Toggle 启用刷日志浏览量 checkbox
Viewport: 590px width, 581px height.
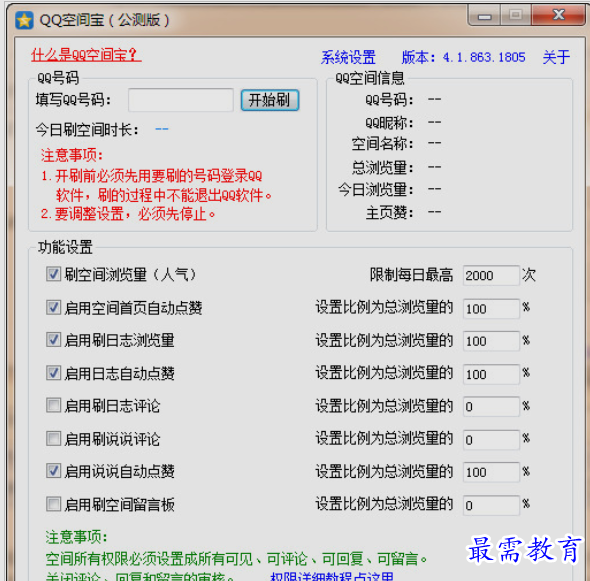tap(53, 340)
